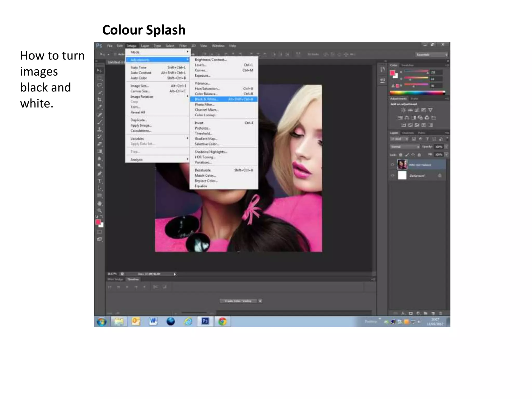Select the Clone Stamp tool
The width and height of the screenshot is (532, 399).
[99, 129]
